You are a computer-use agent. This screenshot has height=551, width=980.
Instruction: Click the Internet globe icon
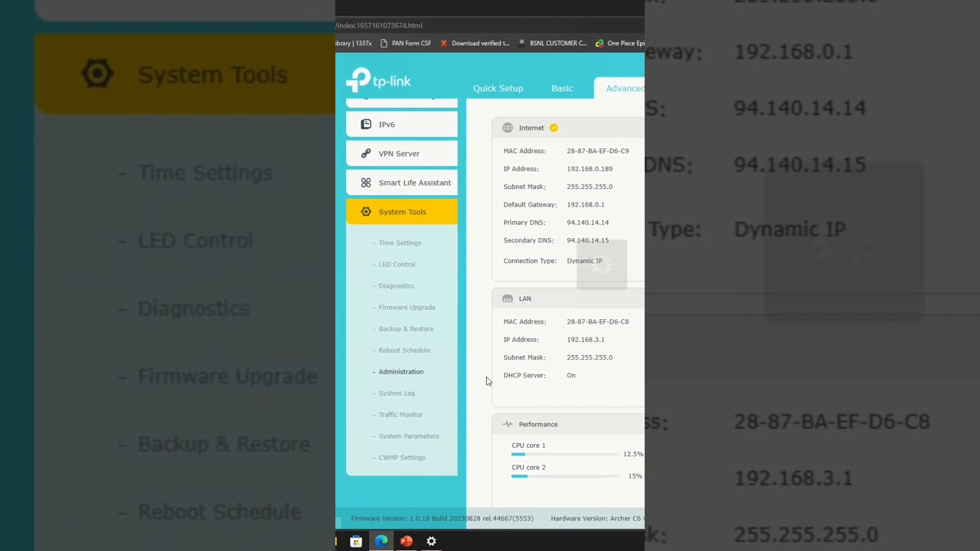[508, 128]
